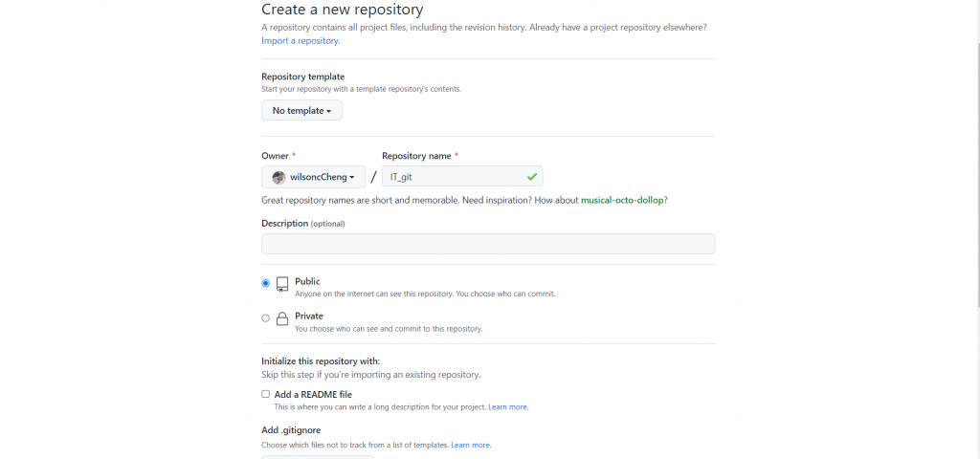Click the wilsoncCheng owner avatar icon
This screenshot has height=459, width=980.
pyautogui.click(x=278, y=177)
